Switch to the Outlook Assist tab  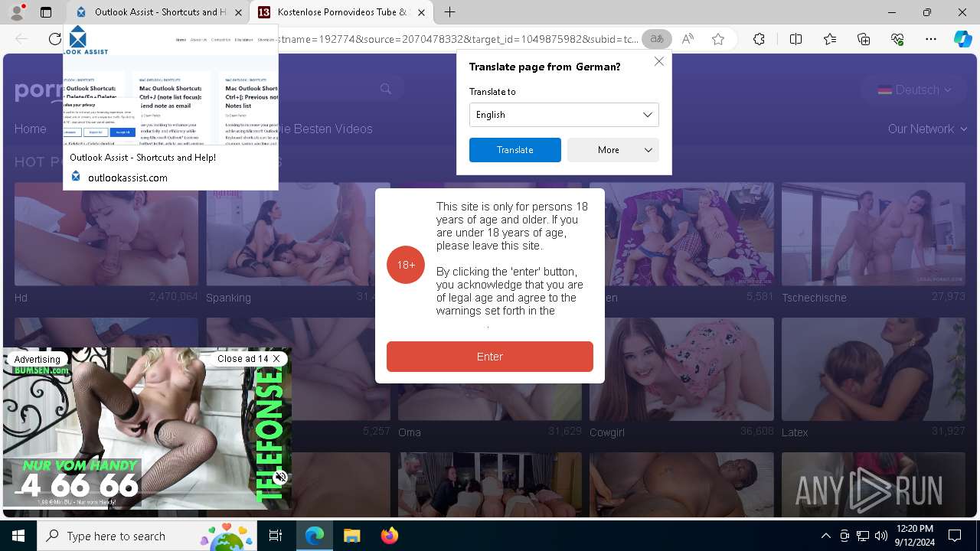[x=158, y=12]
